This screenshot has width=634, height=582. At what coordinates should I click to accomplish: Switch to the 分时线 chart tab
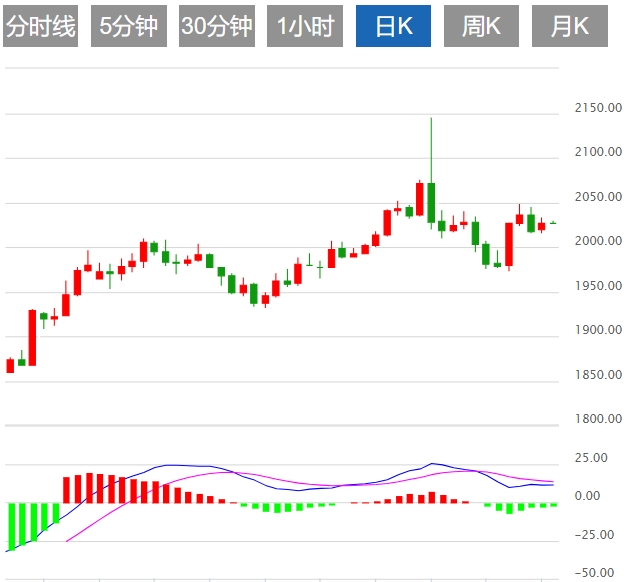(40, 26)
